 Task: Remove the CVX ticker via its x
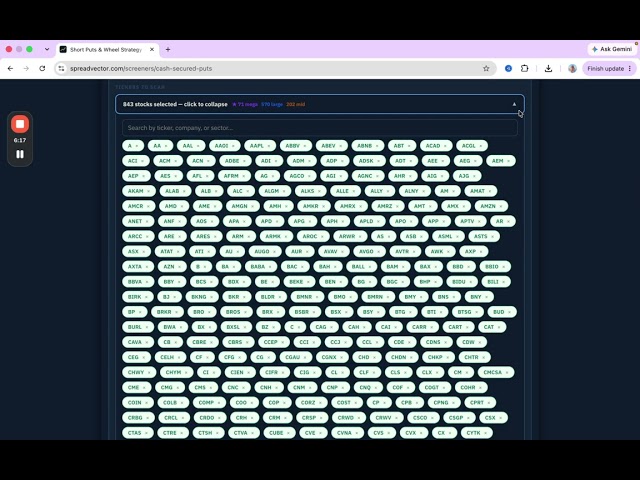coord(421,433)
